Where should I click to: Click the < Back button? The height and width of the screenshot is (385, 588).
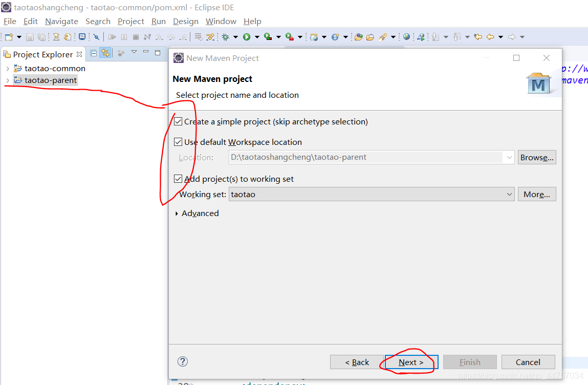[357, 362]
